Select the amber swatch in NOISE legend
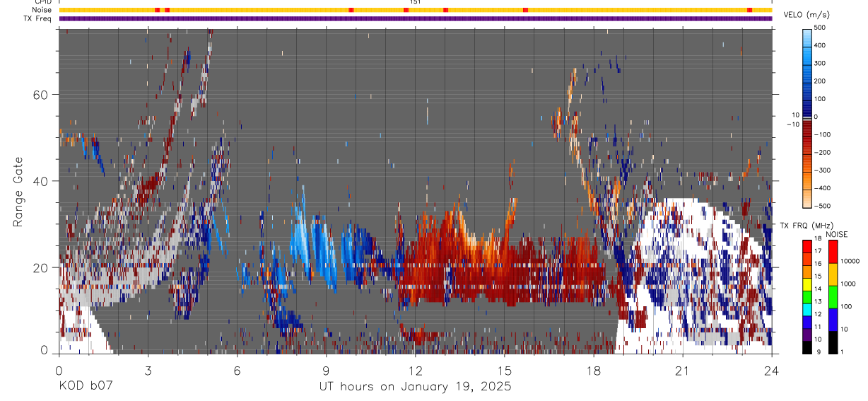This screenshot has width=868, height=401. pyautogui.click(x=832, y=274)
